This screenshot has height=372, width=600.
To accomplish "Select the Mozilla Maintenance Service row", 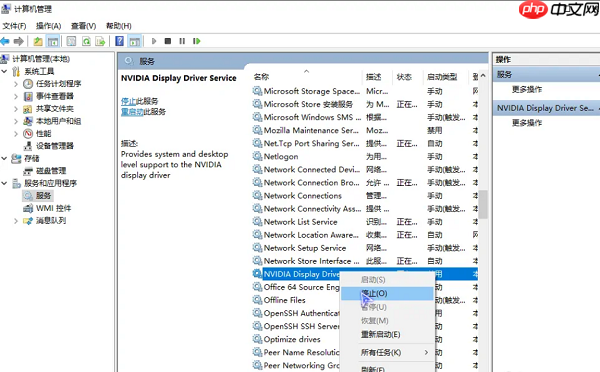I will (x=365, y=131).
